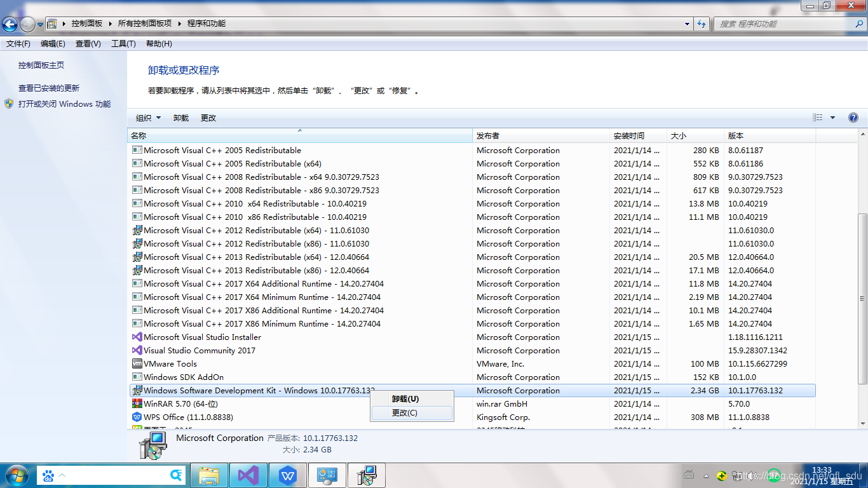Open the 组织 dropdown
The image size is (868, 488).
[148, 118]
